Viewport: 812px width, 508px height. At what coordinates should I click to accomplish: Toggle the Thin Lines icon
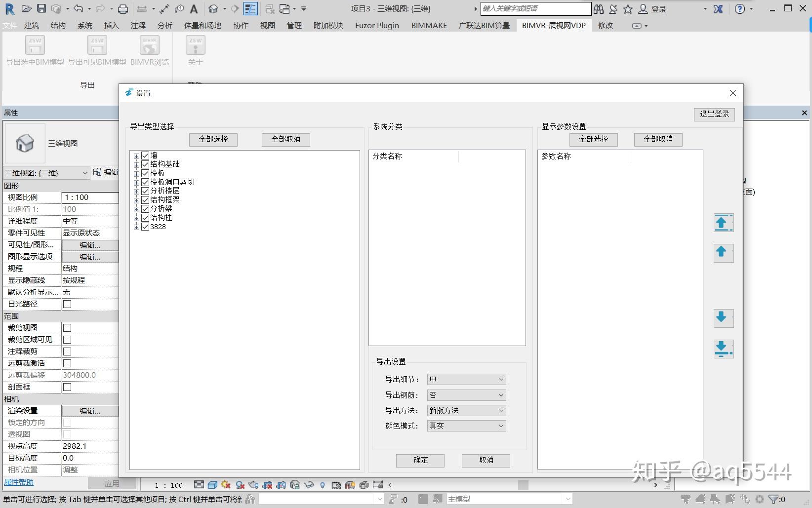coord(250,8)
